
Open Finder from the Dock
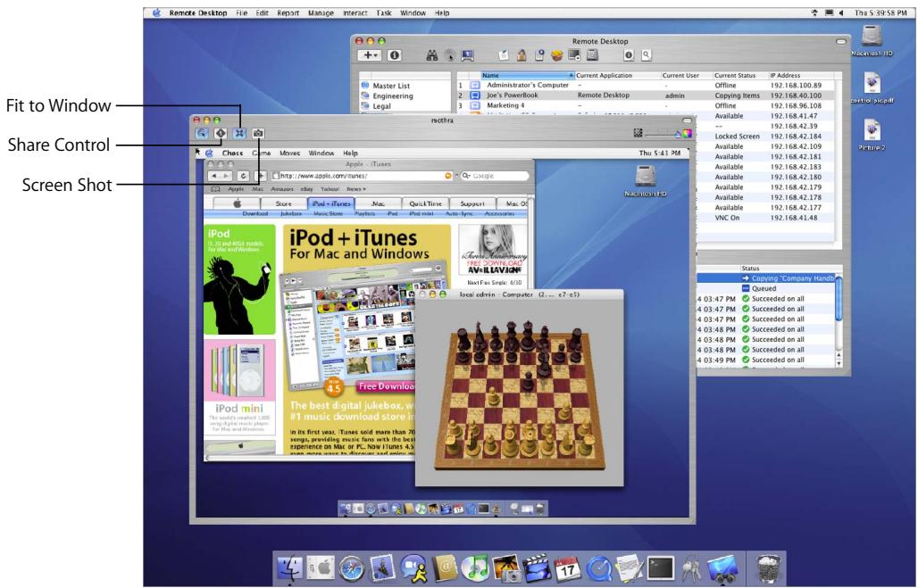[290, 567]
